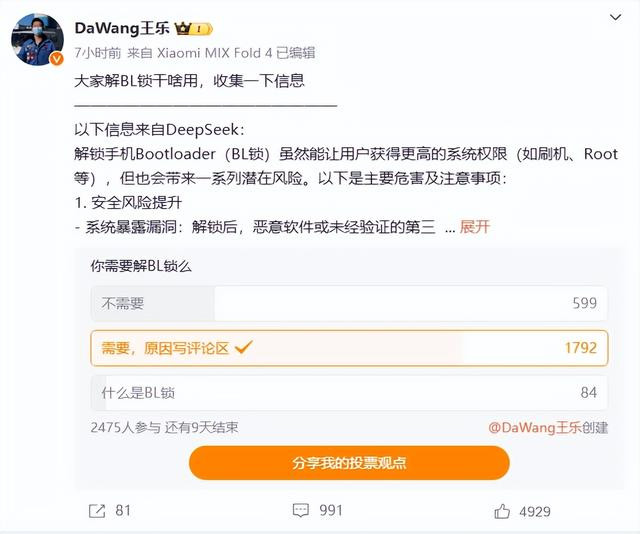Click the DaWang王乐 username
This screenshot has height=534, width=640.
(122, 28)
